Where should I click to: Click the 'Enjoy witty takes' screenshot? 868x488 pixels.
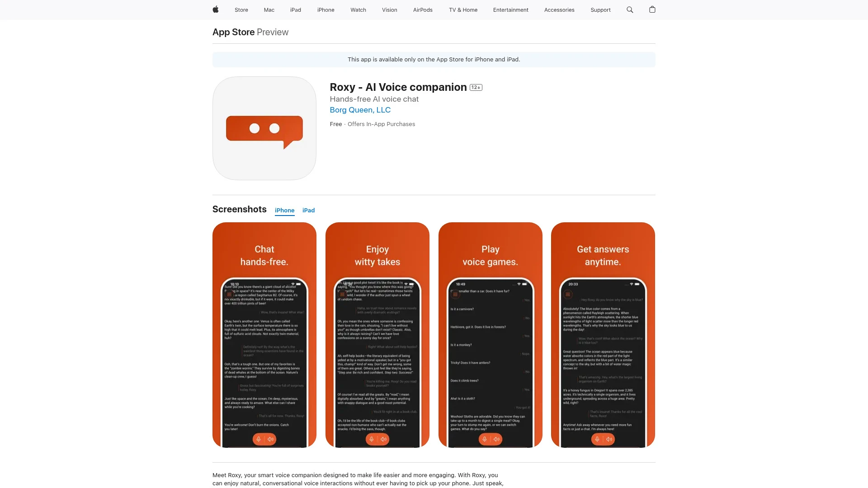tap(377, 335)
